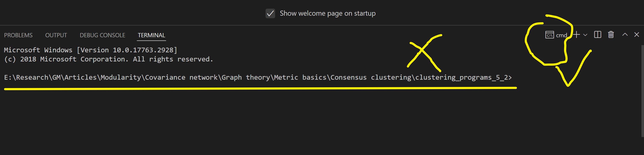The height and width of the screenshot is (155, 644).
Task: Select the DEBUG CONSOLE tab
Action: [102, 35]
